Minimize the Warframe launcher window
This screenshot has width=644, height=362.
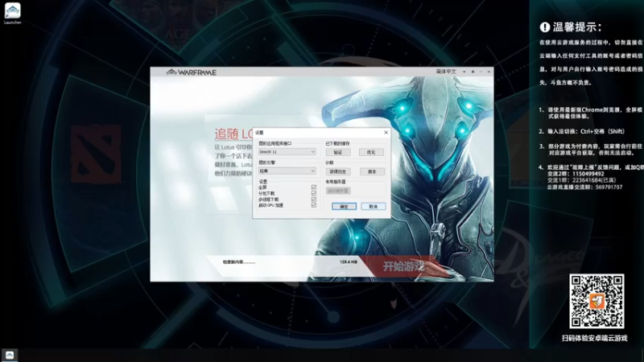pyautogui.click(x=481, y=72)
